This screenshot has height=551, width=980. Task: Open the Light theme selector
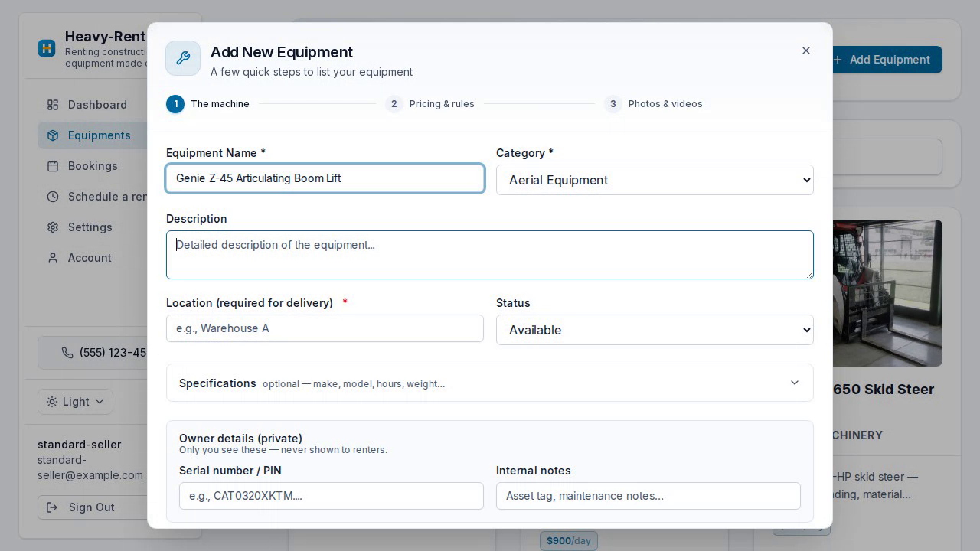[x=75, y=402]
